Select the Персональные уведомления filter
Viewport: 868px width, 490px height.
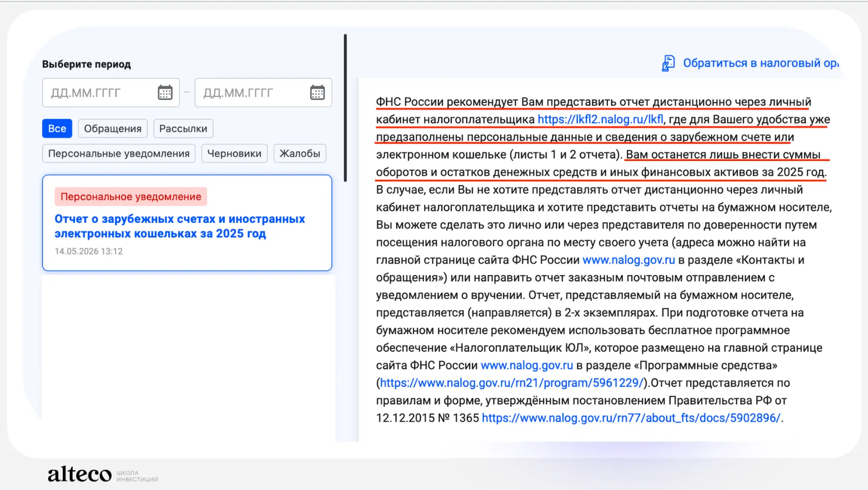(x=119, y=153)
